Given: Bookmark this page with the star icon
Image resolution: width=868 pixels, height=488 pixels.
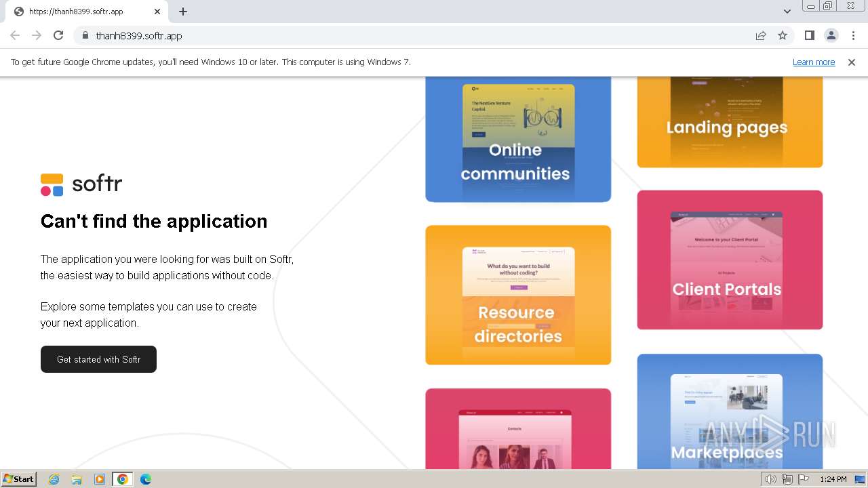Looking at the screenshot, I should tap(783, 35).
